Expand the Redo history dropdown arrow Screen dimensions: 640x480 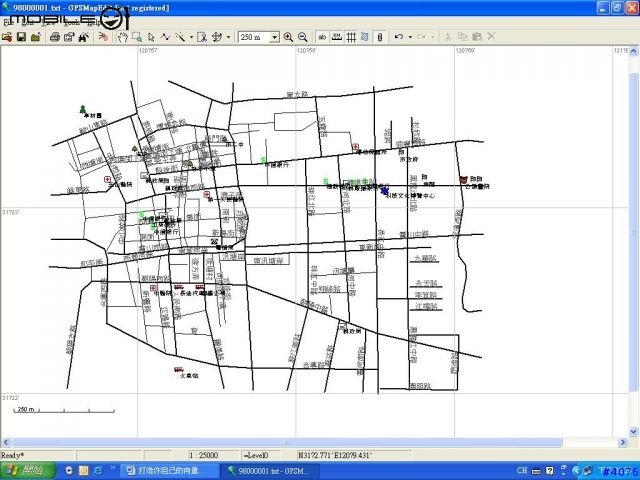[432, 37]
